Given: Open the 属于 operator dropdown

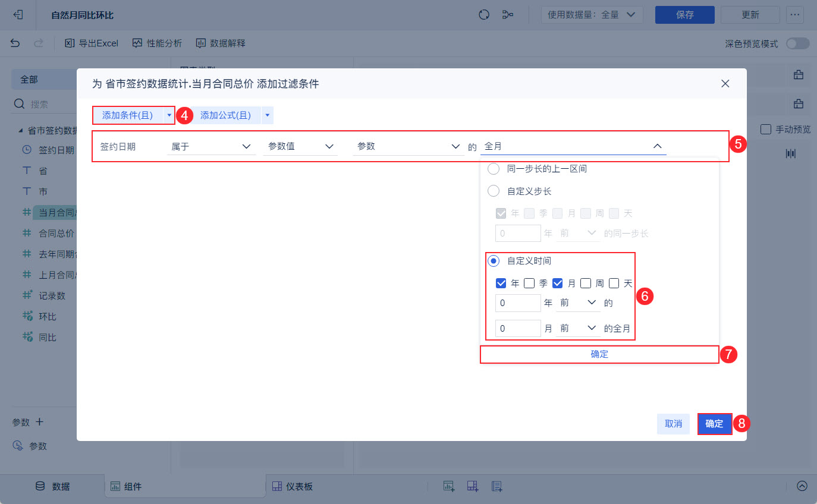Looking at the screenshot, I should click(211, 146).
